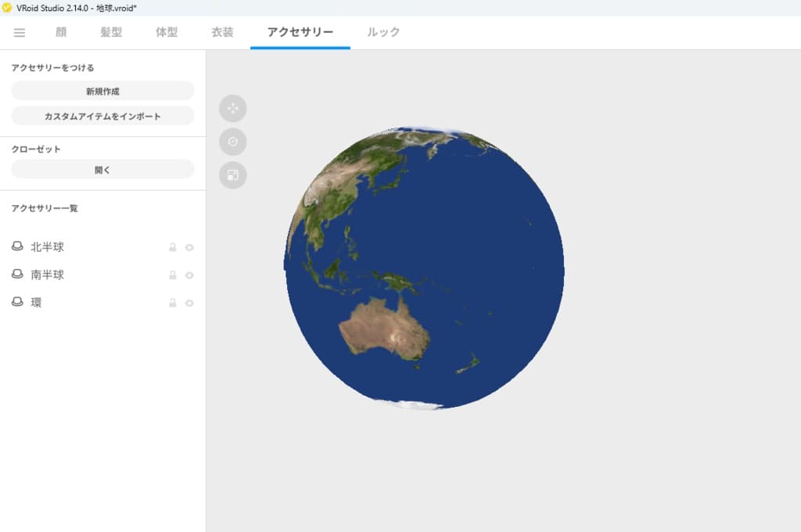
Task: Click the アクセサリー一覧 heading
Action: 45,208
